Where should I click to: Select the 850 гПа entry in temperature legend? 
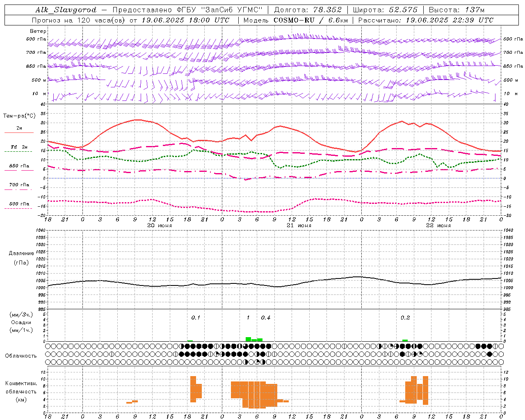(x=19, y=166)
